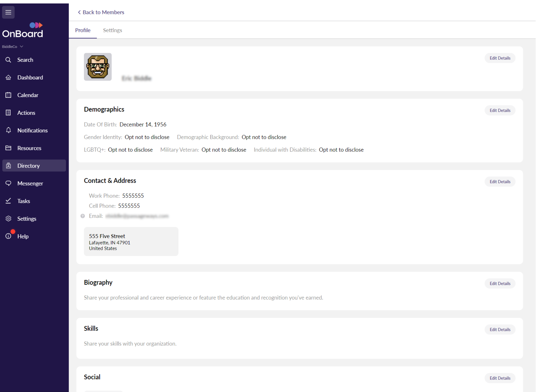Click the Email help question-mark icon
This screenshot has width=538, height=392.
(x=83, y=216)
